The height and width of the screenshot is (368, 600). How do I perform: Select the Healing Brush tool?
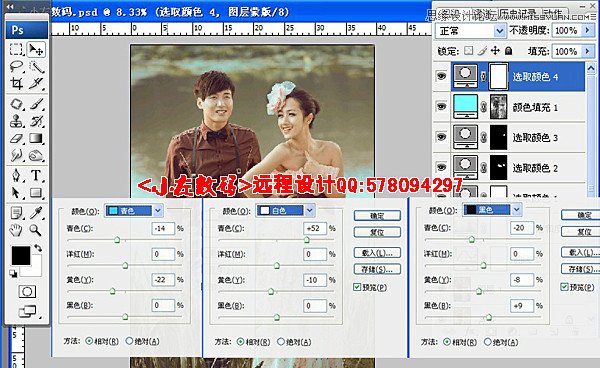tap(16, 104)
